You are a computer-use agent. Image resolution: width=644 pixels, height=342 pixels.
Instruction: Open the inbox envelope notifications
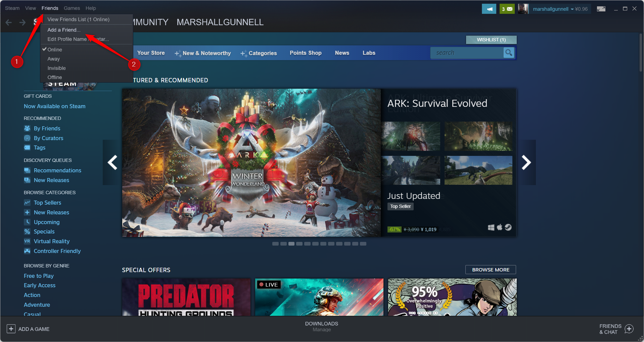pyautogui.click(x=507, y=9)
